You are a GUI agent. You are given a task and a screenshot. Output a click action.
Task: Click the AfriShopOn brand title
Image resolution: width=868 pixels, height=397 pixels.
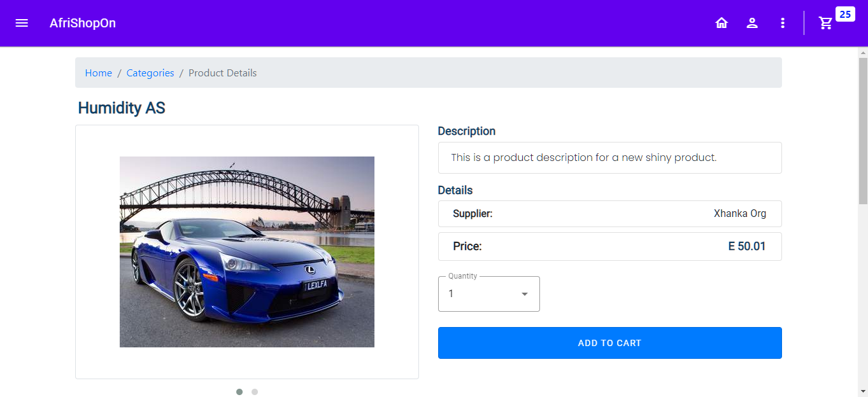tap(83, 23)
